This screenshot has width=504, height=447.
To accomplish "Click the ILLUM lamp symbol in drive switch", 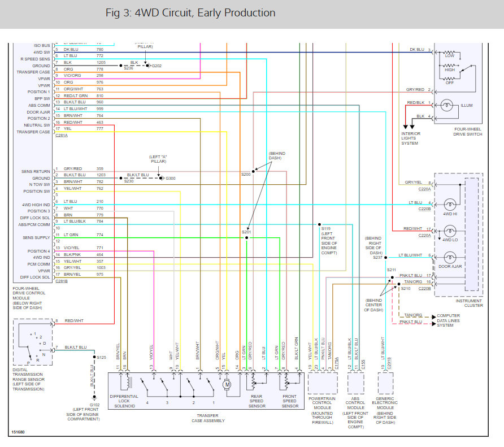I will click(446, 105).
